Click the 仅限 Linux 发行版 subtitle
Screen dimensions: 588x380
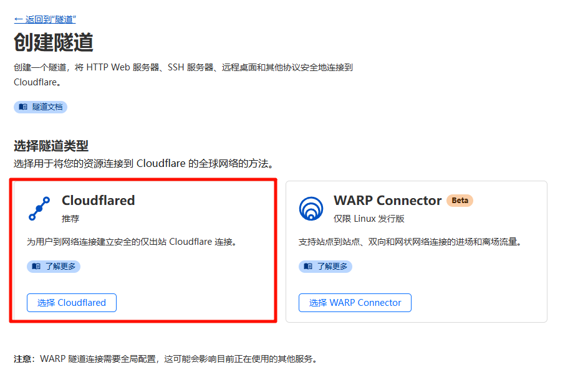[369, 219]
